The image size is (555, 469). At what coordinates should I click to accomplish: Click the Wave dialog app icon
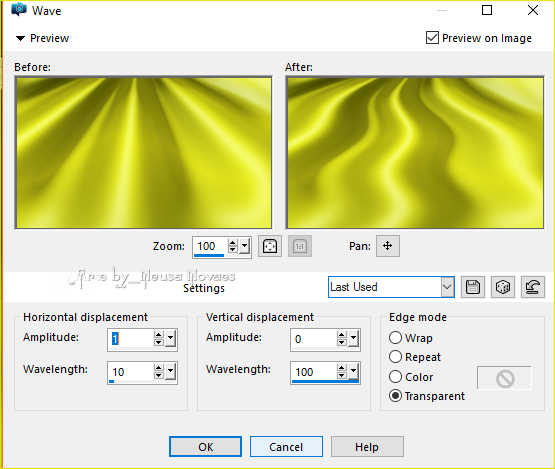click(x=18, y=10)
